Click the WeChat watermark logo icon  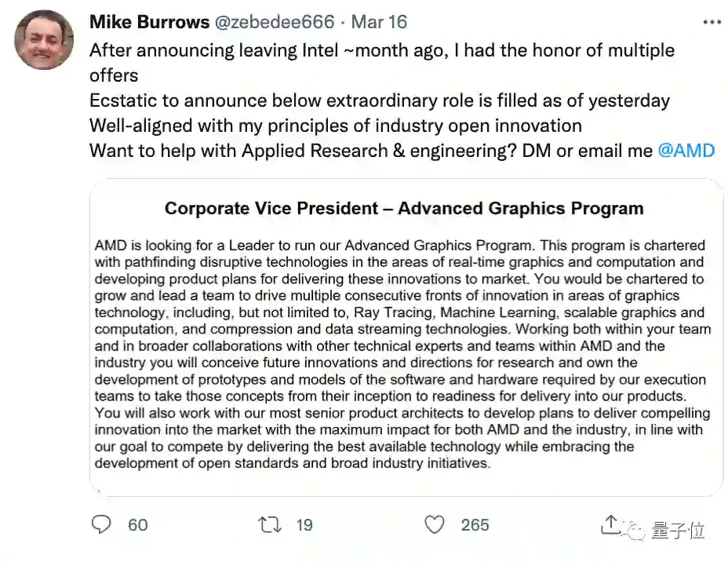pyautogui.click(x=636, y=531)
